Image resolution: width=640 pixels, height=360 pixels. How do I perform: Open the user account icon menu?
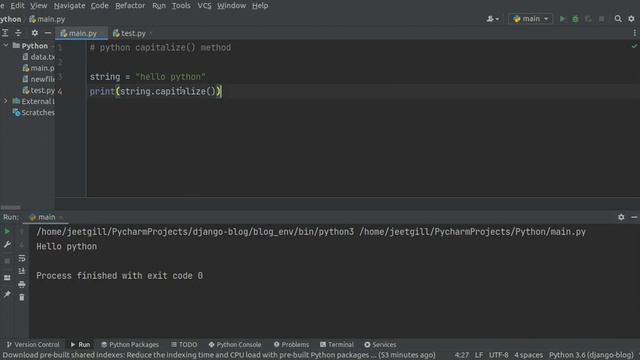coord(493,19)
